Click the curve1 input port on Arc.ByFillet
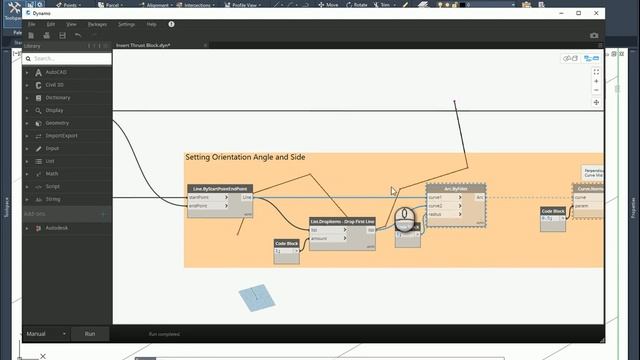 445,197
